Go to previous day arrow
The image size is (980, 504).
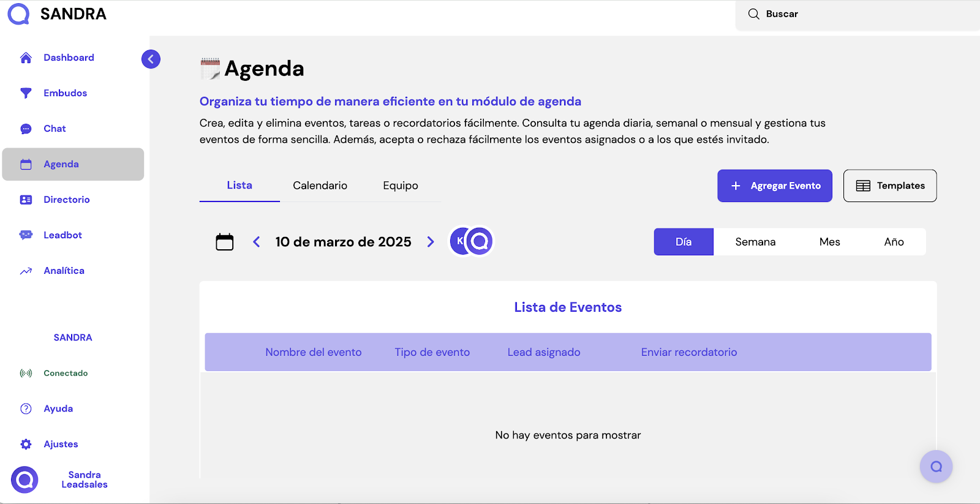coord(257,242)
